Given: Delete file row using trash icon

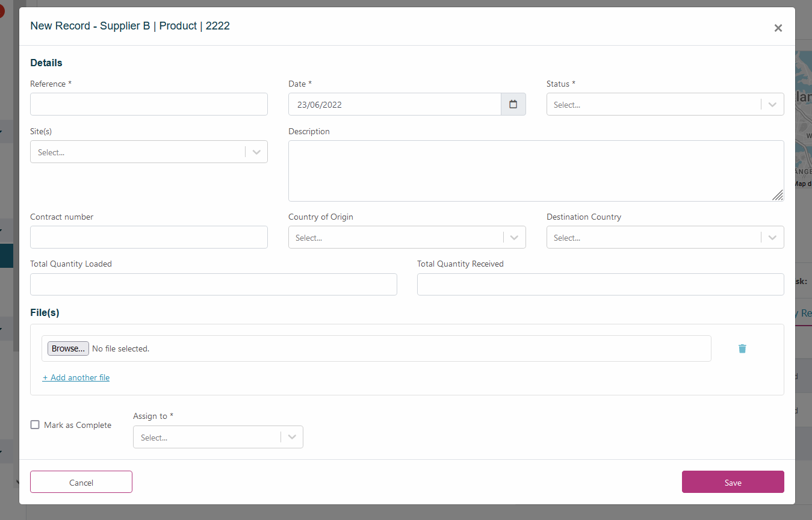Looking at the screenshot, I should [742, 348].
